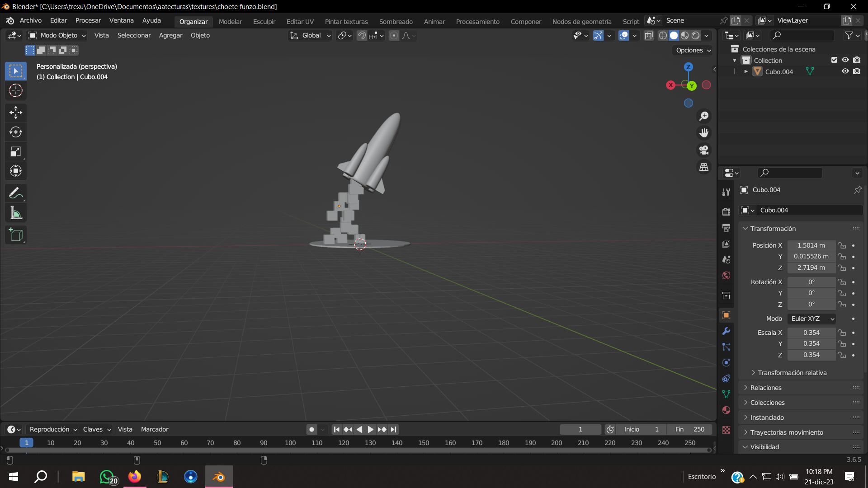Lock the Posición X value
The image size is (868, 488).
[x=842, y=245]
